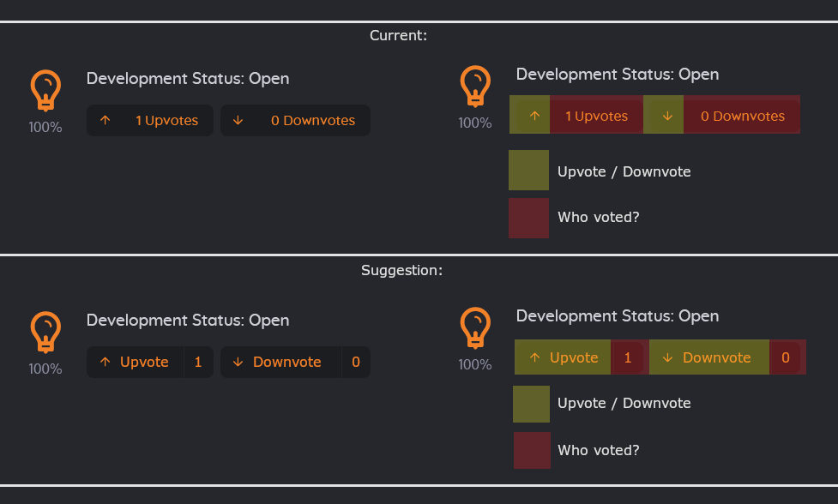
Task: Click the red-highlighted downvote count "0" under Suggestion
Action: point(787,357)
